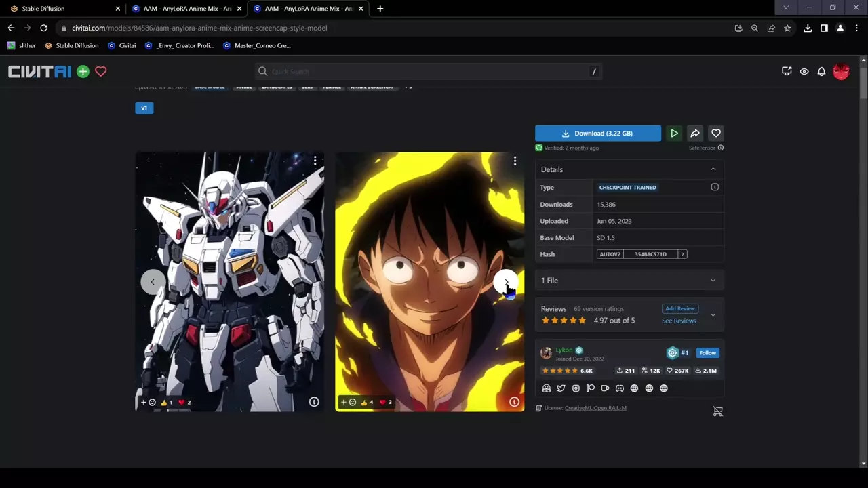Show info for the Luffy image
This screenshot has height=488, width=868.
click(514, 402)
